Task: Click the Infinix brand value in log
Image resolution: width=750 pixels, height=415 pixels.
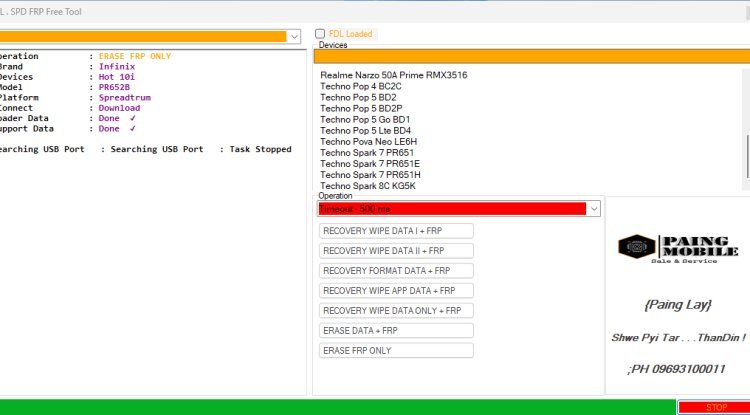Action: 117,66
